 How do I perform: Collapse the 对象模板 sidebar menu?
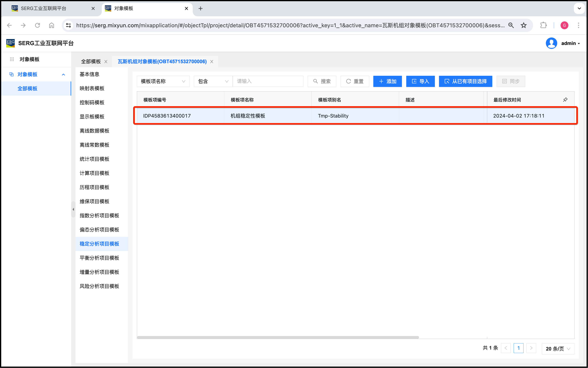coord(64,74)
